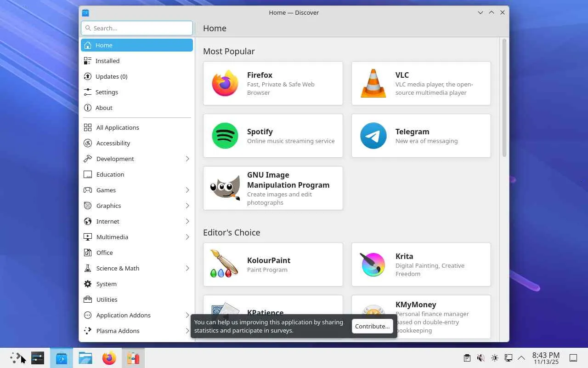588x368 pixels.
Task: Open the Application Launcher in the taskbar
Action: (x=16, y=358)
